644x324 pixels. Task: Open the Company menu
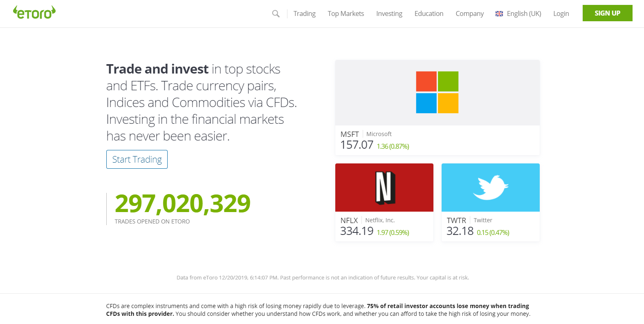point(469,13)
